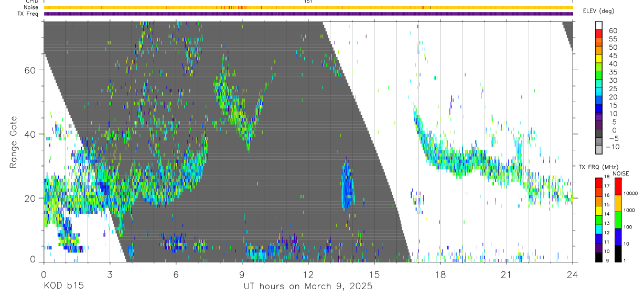644x297 pixels.
Task: Pick the yellow TX FRQ segment between 14 and 15
Action: click(599, 210)
